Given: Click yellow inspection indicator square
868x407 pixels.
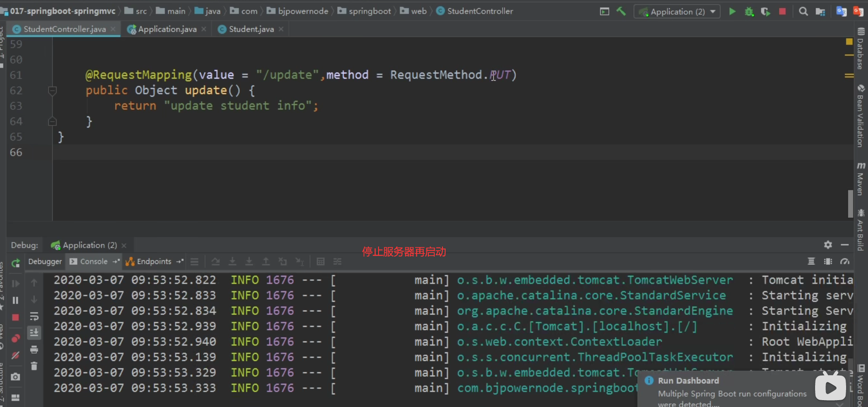Looking at the screenshot, I should 849,41.
